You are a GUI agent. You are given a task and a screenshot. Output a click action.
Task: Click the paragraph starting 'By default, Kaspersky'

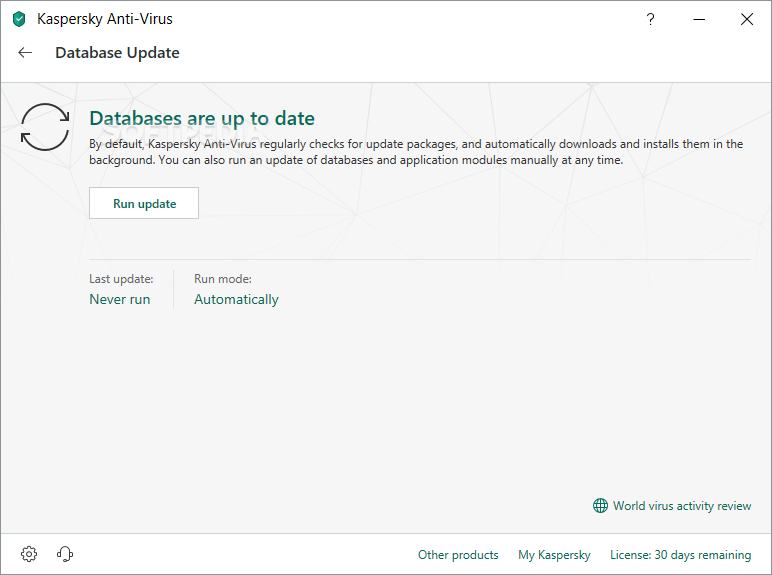[416, 152]
